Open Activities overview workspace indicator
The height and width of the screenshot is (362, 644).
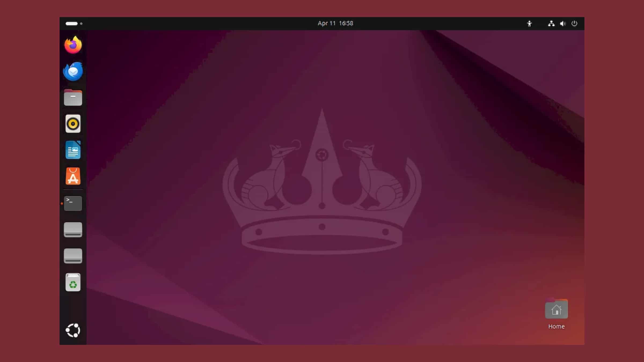pyautogui.click(x=74, y=24)
